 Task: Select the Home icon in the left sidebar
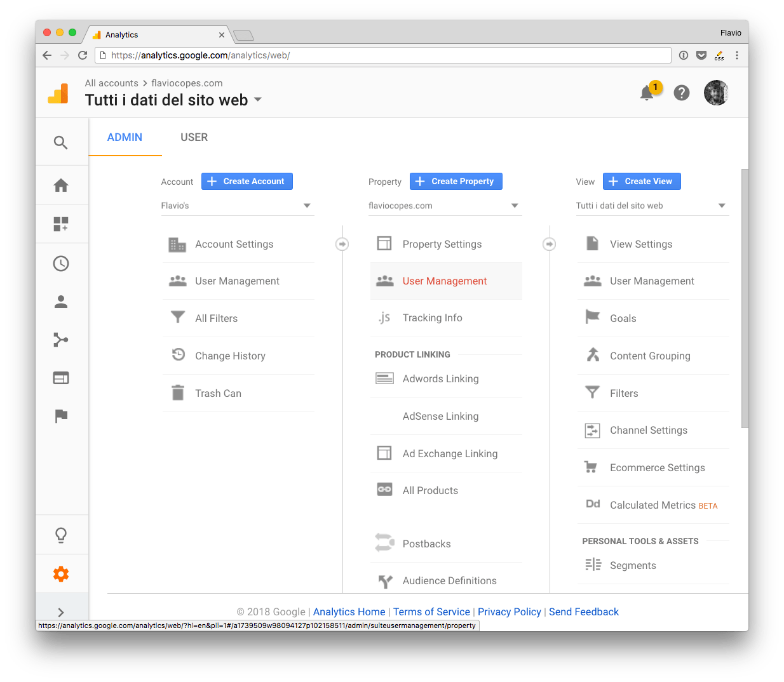pos(61,185)
